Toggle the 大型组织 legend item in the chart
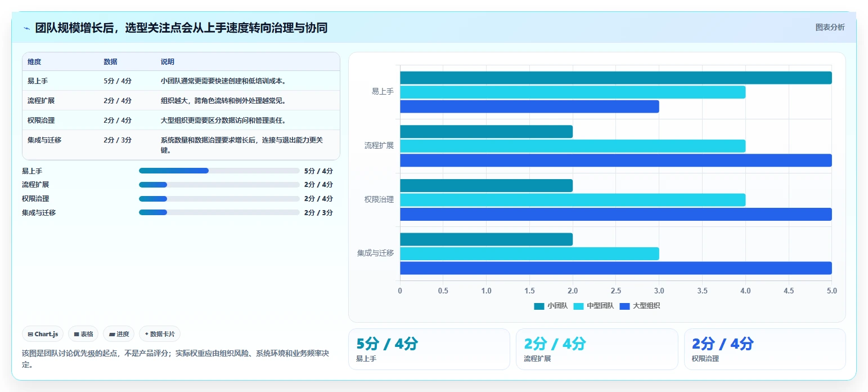The width and height of the screenshot is (868, 392). (x=640, y=306)
